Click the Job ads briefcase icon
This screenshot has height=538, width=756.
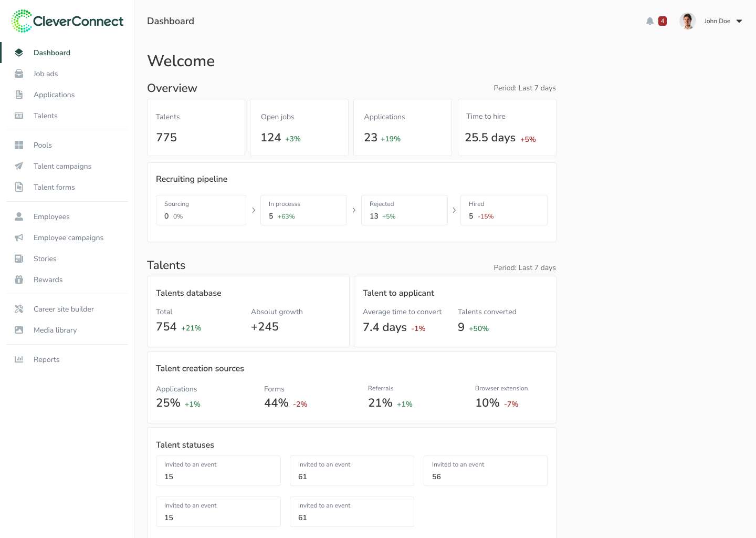click(19, 74)
